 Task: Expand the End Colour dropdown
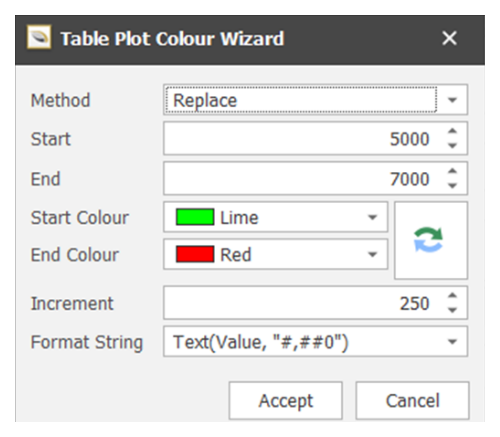(372, 255)
